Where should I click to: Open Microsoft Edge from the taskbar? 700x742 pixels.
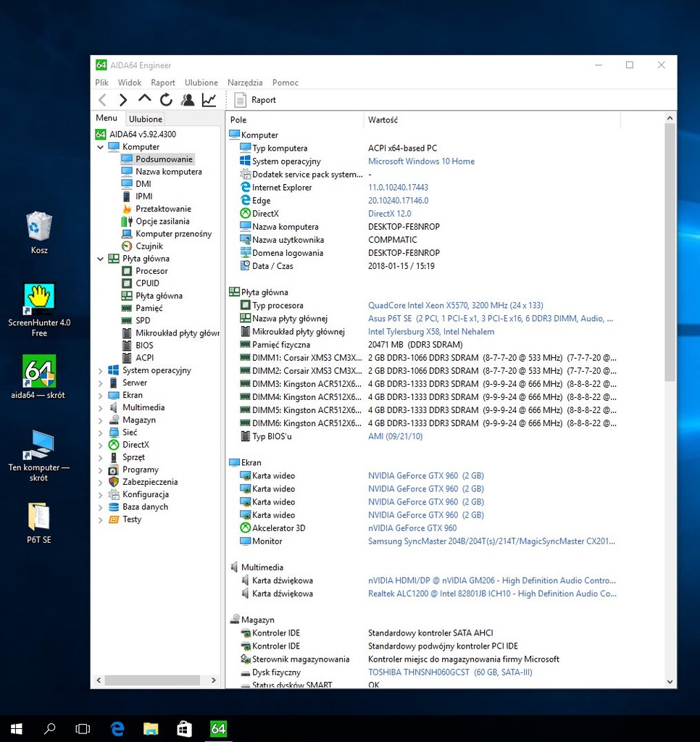coord(117,728)
